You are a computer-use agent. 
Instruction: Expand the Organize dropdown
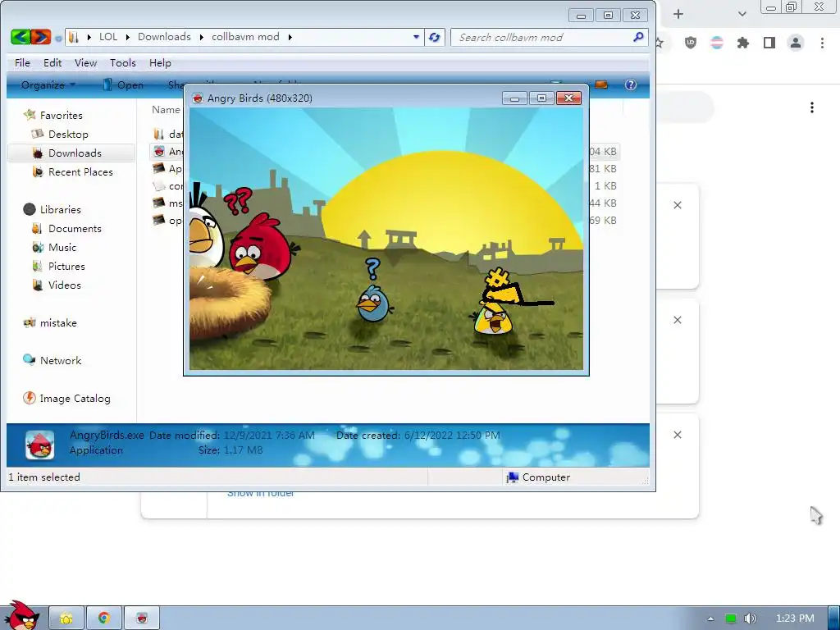pyautogui.click(x=48, y=85)
